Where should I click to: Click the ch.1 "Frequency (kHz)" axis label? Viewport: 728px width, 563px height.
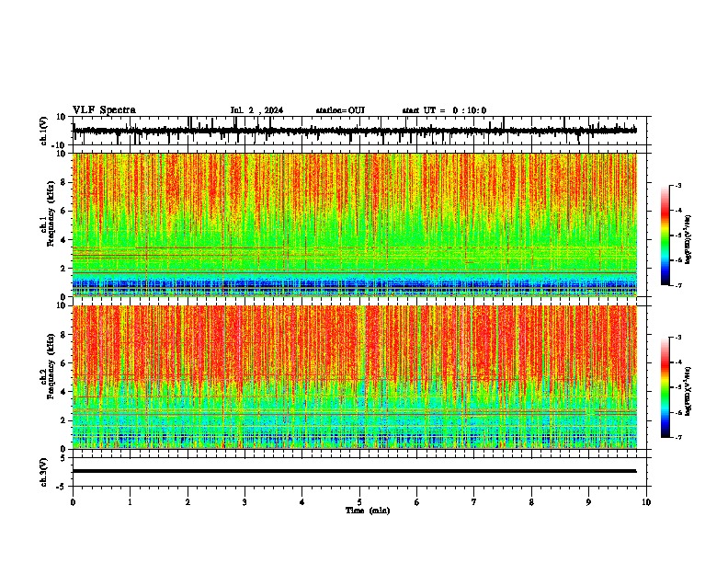(51, 213)
